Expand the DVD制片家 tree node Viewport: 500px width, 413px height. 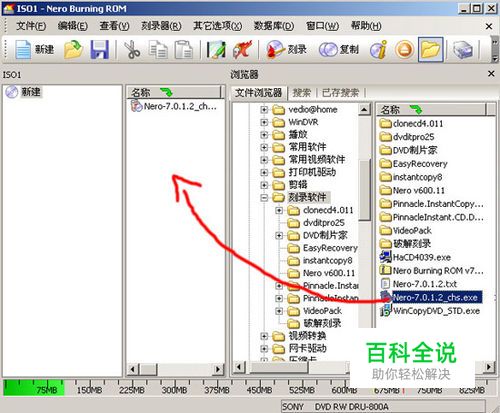[x=279, y=236]
